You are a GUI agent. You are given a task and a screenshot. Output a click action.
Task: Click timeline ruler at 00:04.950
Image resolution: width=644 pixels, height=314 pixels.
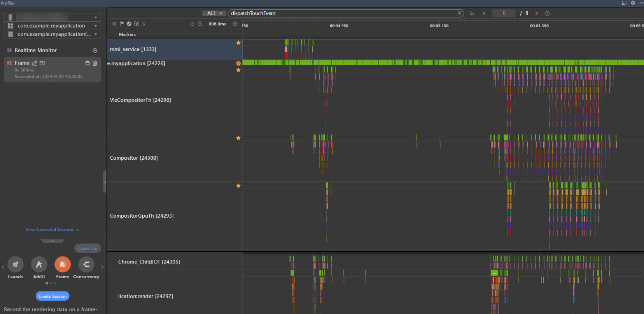339,26
